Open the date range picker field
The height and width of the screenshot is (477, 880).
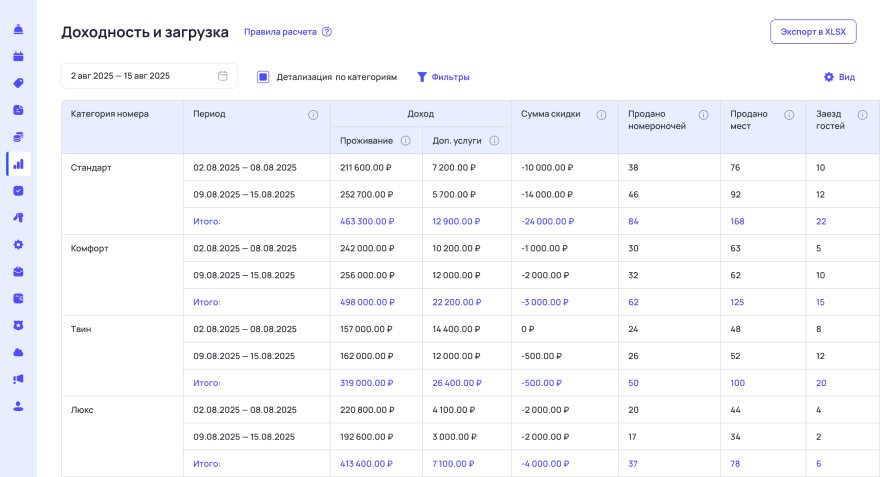coord(149,76)
